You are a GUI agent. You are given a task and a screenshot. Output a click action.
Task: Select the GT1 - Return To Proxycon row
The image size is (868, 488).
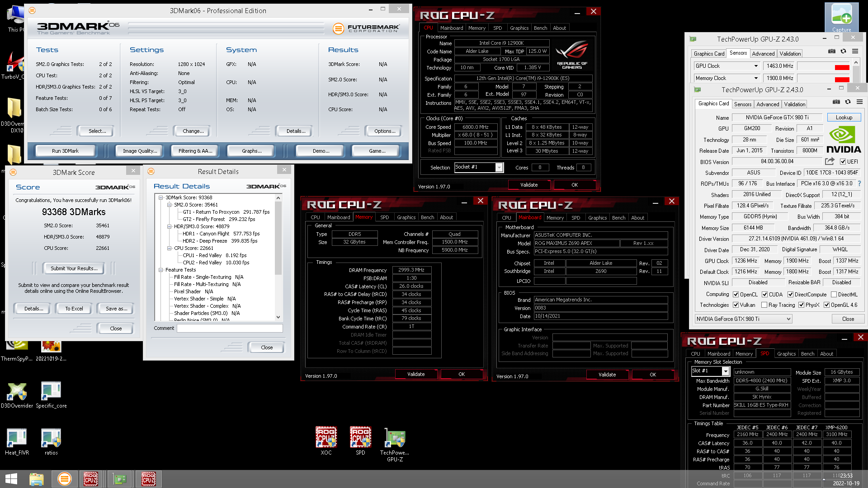226,212
